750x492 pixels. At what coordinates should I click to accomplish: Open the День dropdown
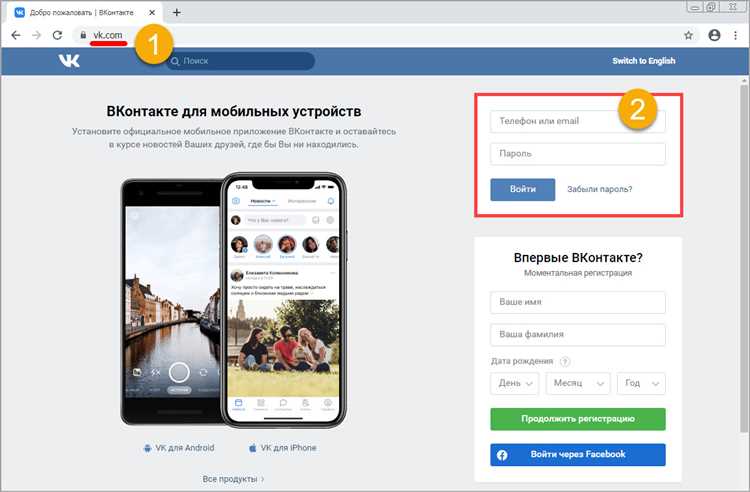coord(515,383)
